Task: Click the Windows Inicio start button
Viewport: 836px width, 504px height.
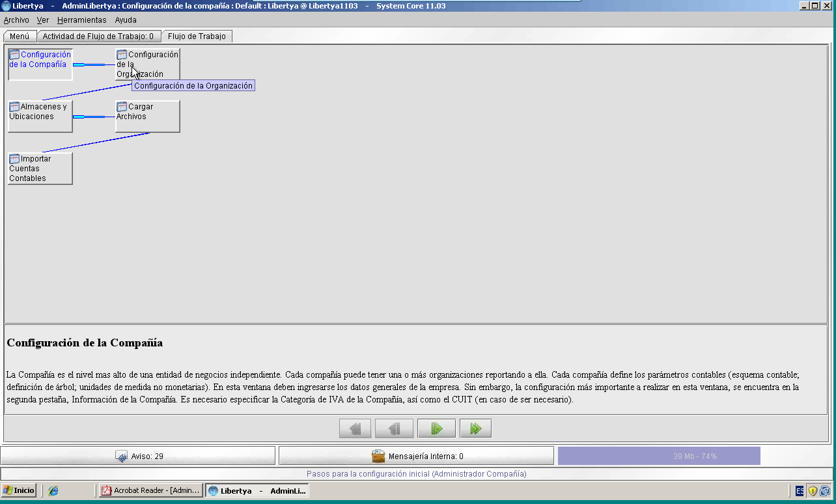Action: [x=18, y=490]
